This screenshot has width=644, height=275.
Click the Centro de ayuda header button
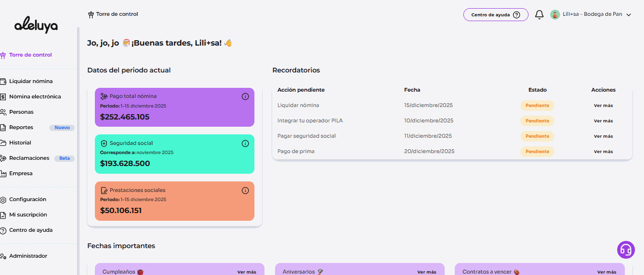tap(495, 15)
